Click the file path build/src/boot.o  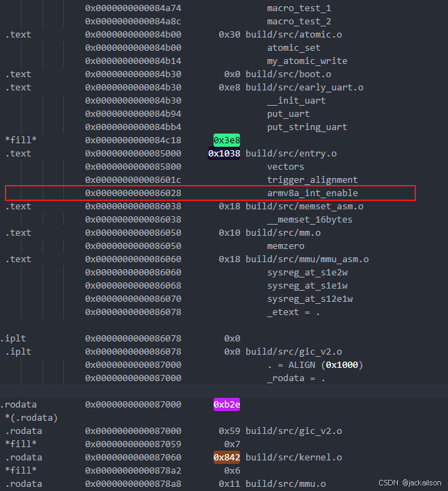(x=288, y=74)
